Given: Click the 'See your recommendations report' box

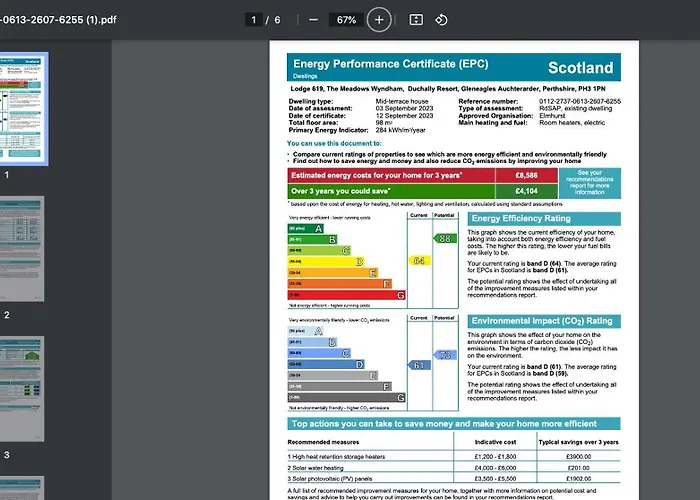Looking at the screenshot, I should click(x=589, y=183).
